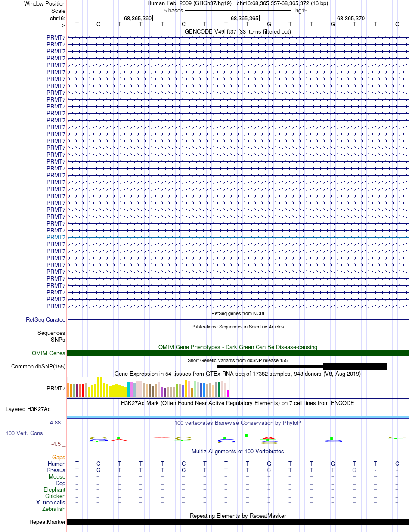Click the Common dbSNP(155) label
The height and width of the screenshot is (532, 409).
(38, 367)
